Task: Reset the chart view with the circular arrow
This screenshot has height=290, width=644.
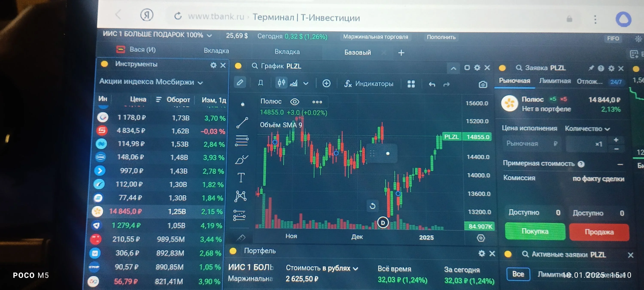Action: coord(372,206)
